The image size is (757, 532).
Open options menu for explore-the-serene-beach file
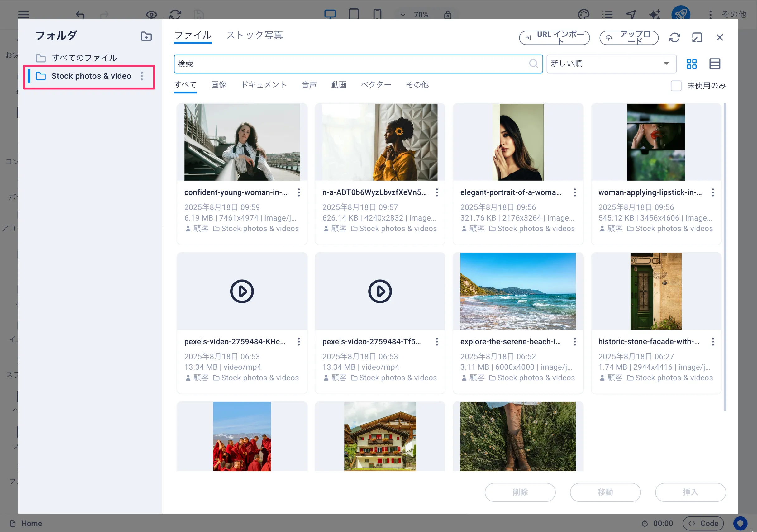[x=575, y=342]
